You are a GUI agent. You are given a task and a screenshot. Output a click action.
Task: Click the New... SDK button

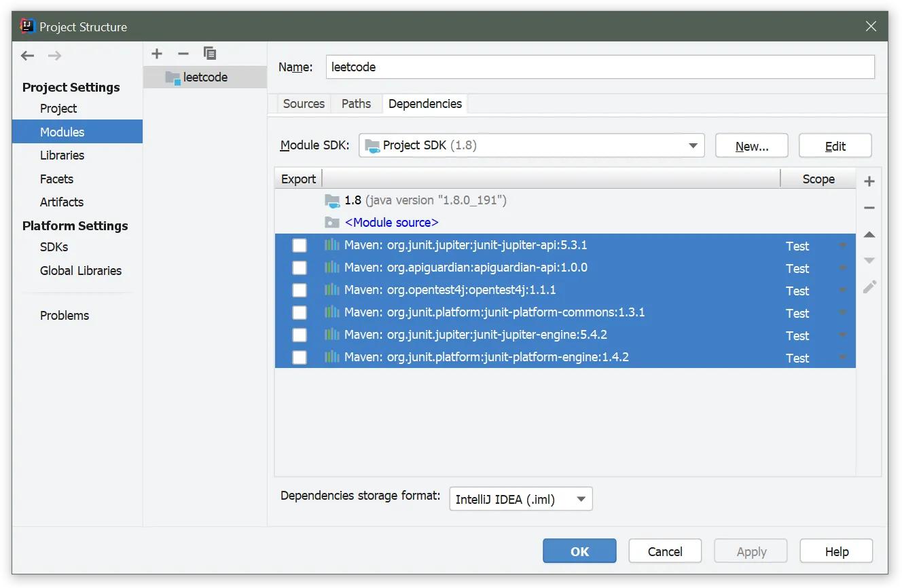[x=752, y=146]
